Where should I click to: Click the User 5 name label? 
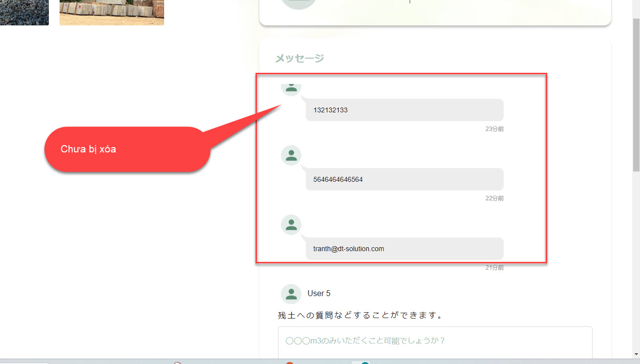click(319, 294)
